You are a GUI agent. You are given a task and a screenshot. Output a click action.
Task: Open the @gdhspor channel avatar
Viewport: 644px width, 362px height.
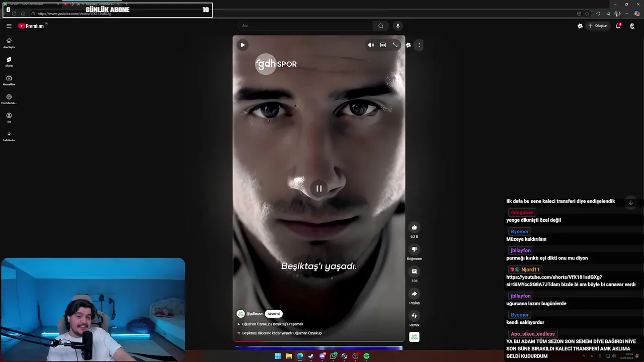tap(240, 314)
